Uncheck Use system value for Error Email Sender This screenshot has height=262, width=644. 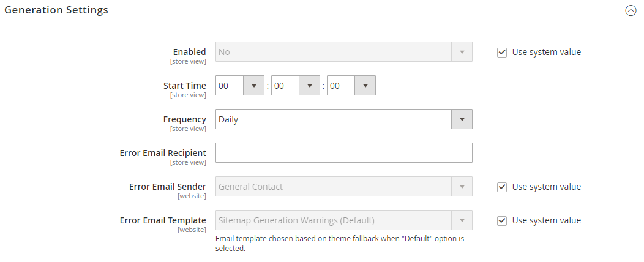[502, 187]
